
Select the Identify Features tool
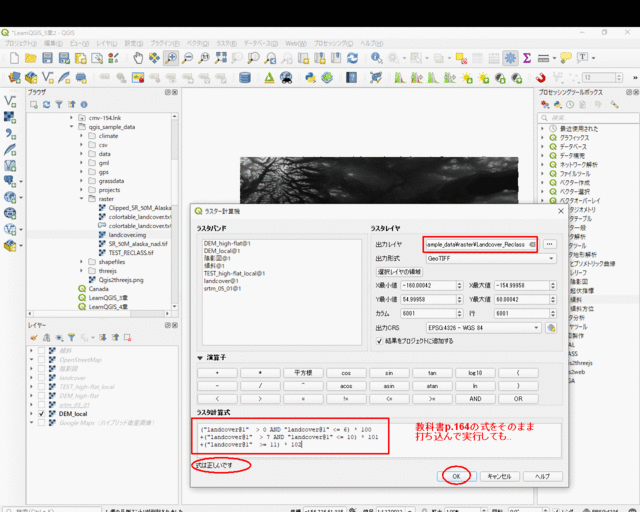(376, 58)
